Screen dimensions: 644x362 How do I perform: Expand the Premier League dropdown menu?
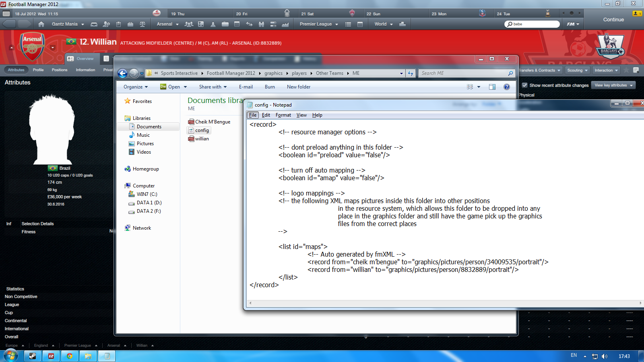click(319, 24)
